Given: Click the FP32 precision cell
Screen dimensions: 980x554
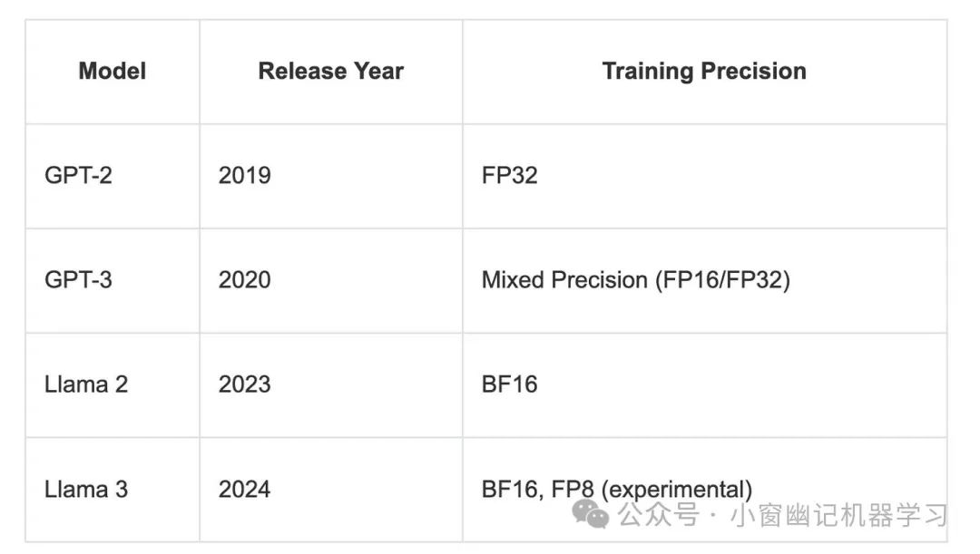Looking at the screenshot, I should click(x=704, y=176).
